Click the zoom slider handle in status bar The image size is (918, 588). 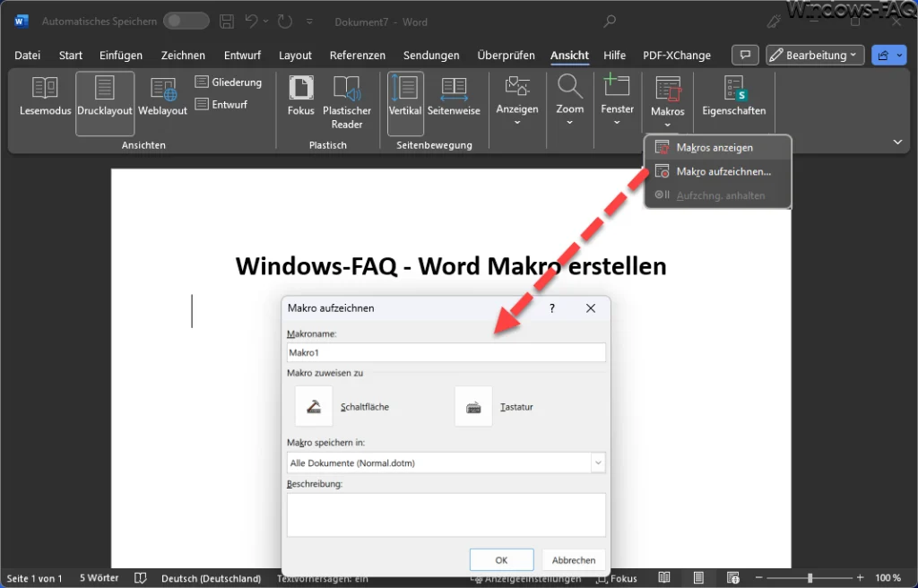tap(810, 578)
